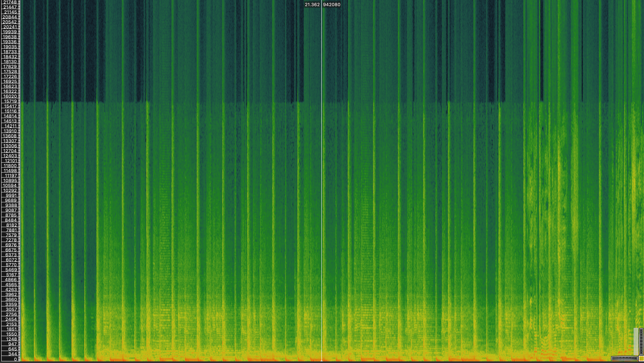
Task: Click the light gray level indicator bar
Action: point(636,342)
